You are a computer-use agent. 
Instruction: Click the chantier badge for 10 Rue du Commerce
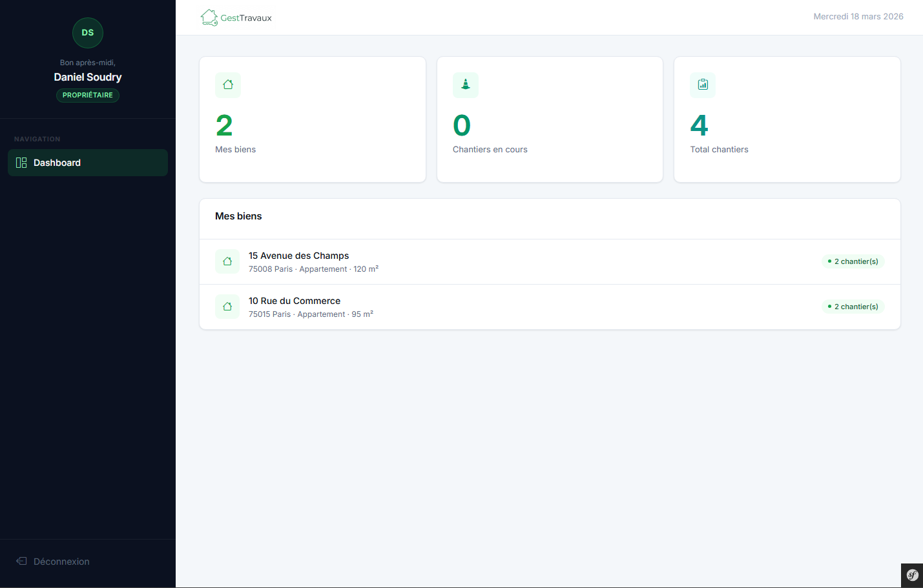tap(853, 307)
